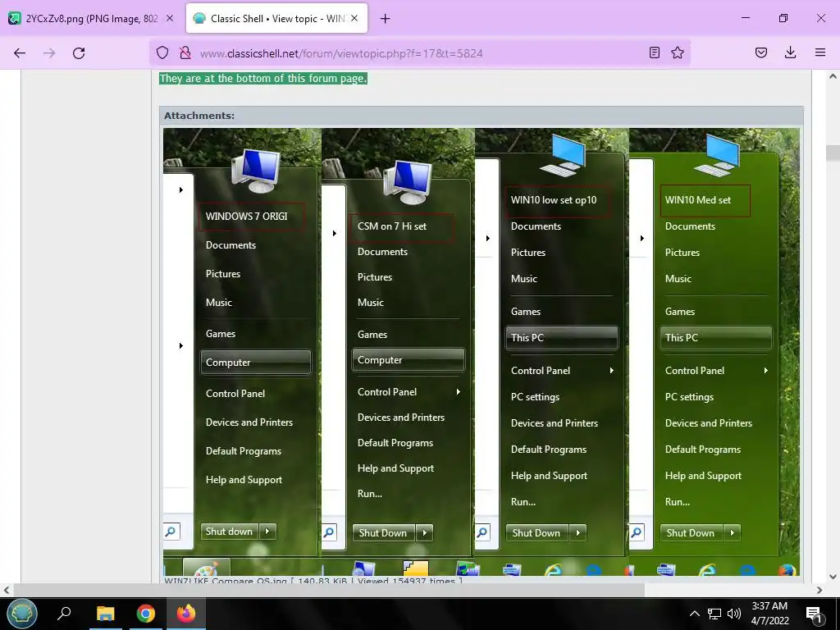Image resolution: width=840 pixels, height=630 pixels.
Task: Close the Classic Shell forum tab
Action: coord(354,18)
